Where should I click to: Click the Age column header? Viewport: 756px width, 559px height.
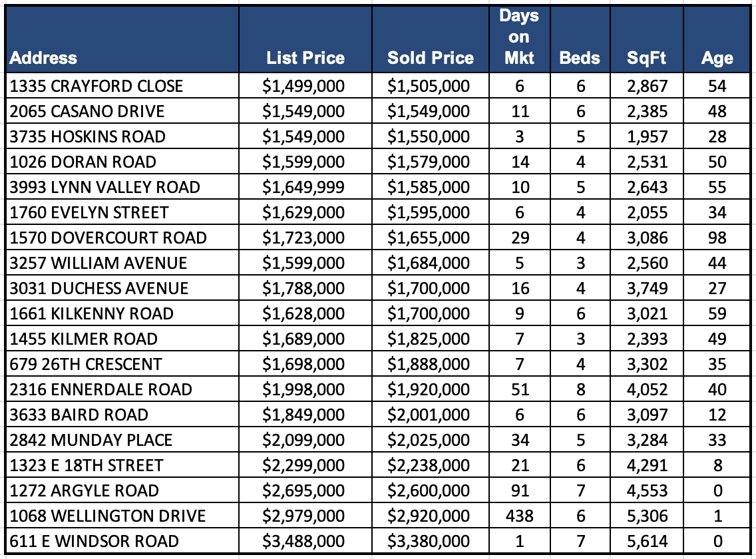point(717,58)
